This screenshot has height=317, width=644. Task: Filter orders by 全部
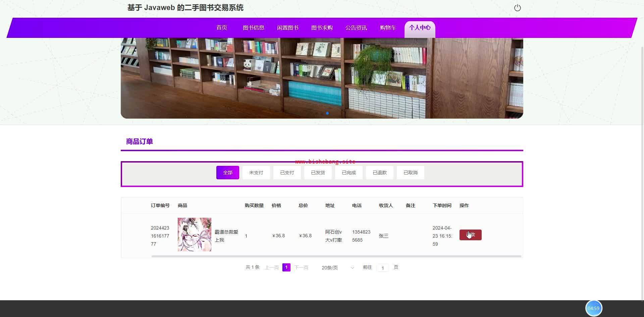[x=228, y=173]
